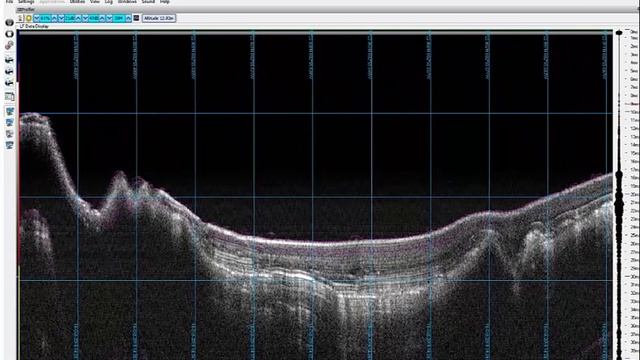Click the yellow circle toolbar icon
The image size is (640, 360).
[x=29, y=18]
